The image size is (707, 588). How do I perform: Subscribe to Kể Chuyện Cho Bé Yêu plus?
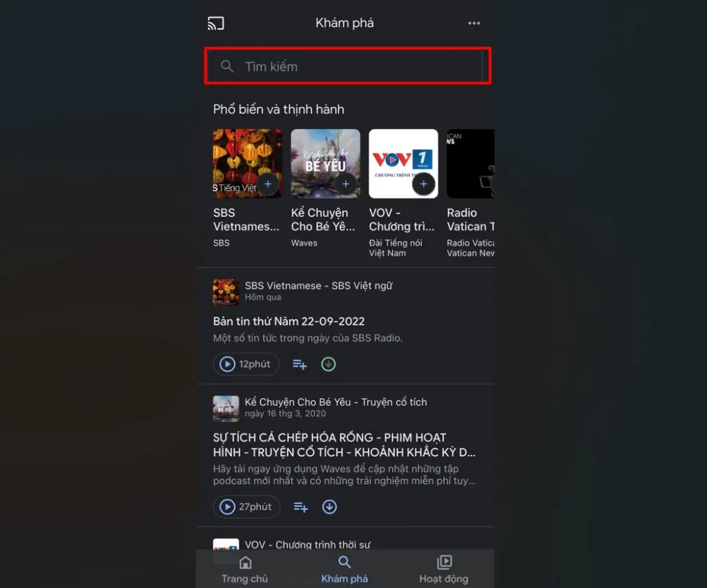(346, 184)
